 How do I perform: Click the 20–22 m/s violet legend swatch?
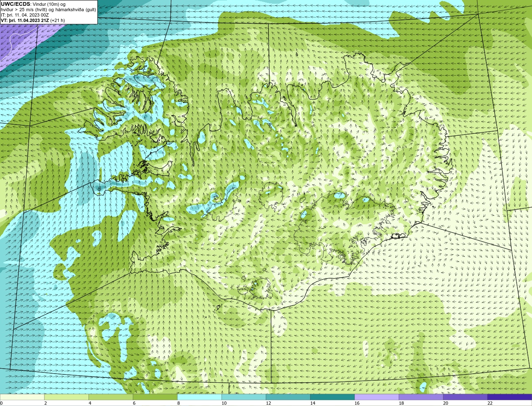[x=465, y=397]
